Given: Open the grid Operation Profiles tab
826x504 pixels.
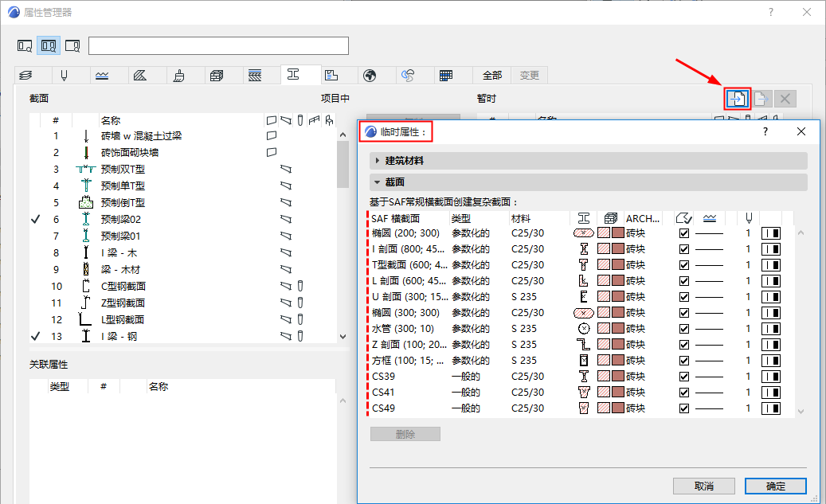Looking at the screenshot, I should pos(446,76).
